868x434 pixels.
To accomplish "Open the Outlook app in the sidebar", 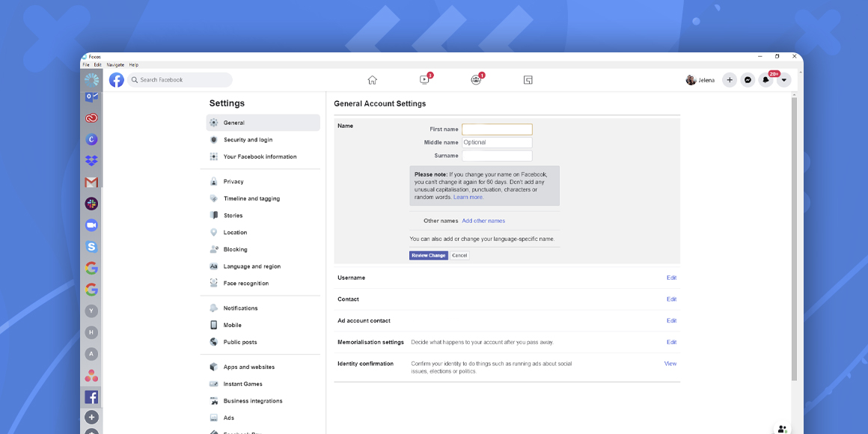I will click(91, 97).
